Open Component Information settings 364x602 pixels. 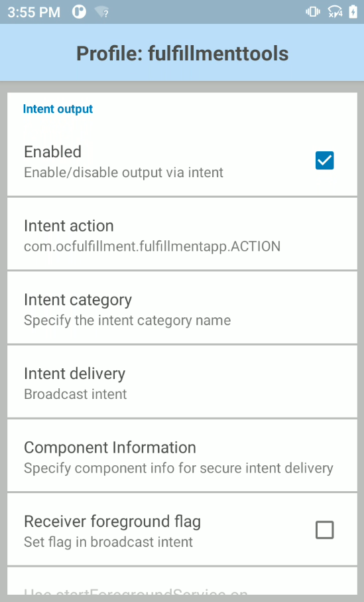182,456
